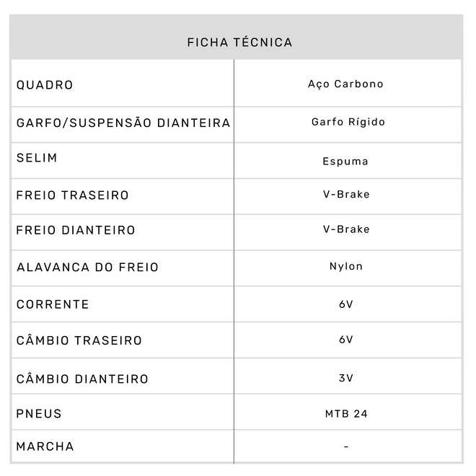Click V-Brake value in FREIO DIANTEIRO row
476x476 pixels.
(346, 229)
